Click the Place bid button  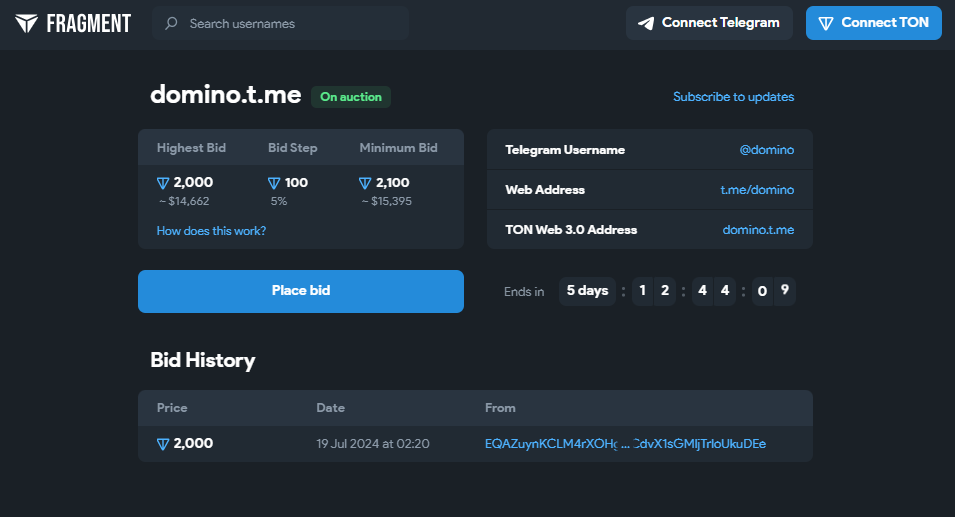coord(301,291)
